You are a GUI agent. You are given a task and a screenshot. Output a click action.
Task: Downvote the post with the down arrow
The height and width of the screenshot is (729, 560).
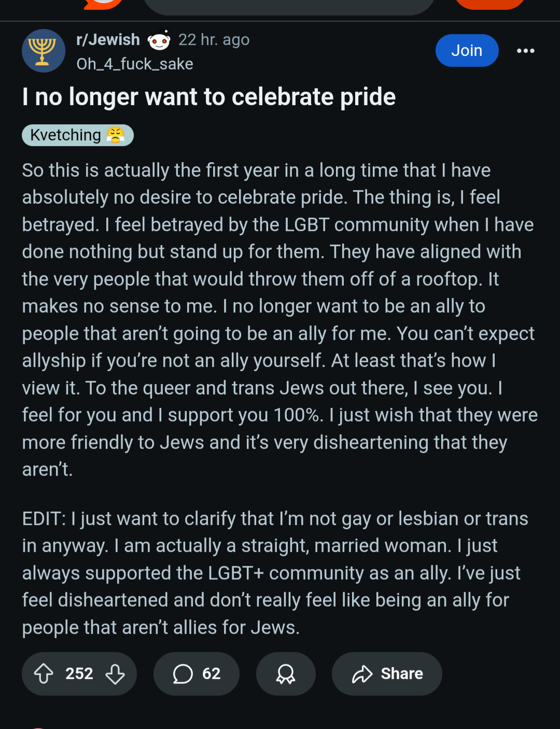pos(115,674)
